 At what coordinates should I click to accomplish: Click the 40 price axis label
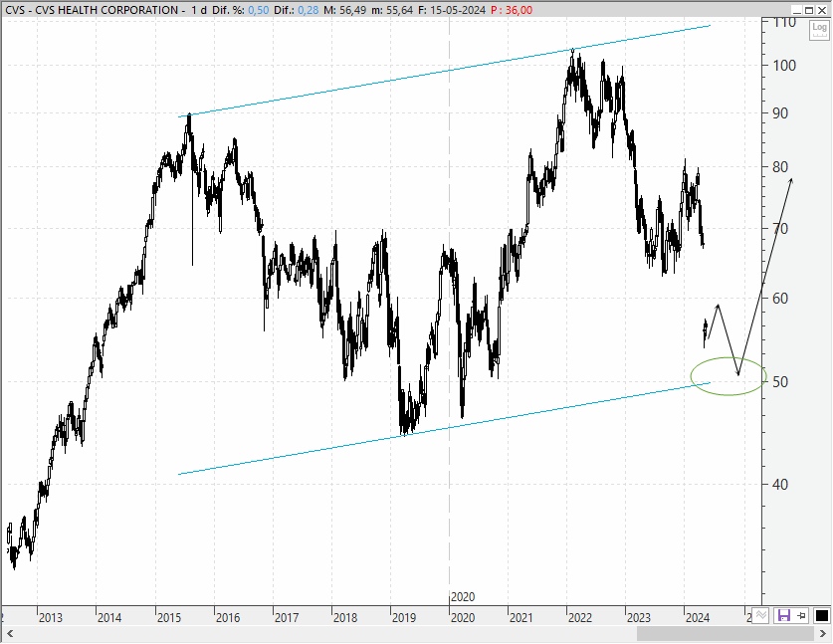pos(780,484)
